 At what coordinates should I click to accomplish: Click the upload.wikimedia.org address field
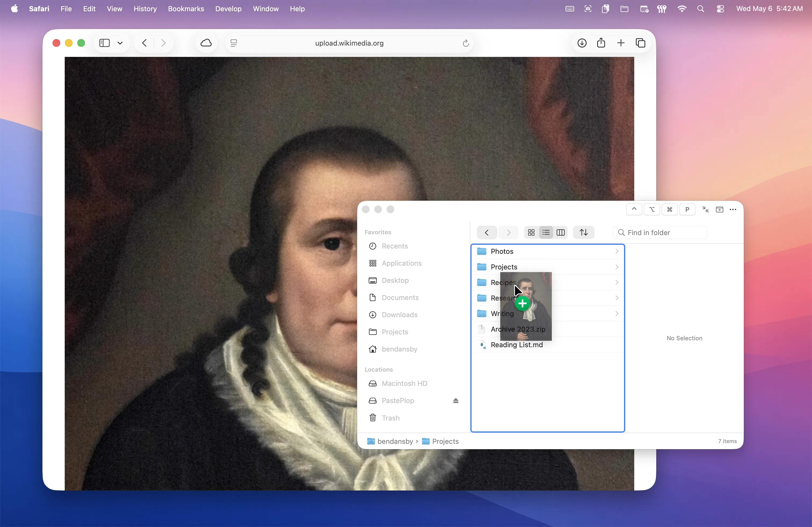349,43
